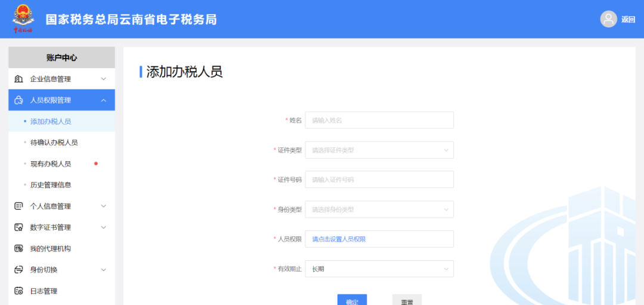Viewport: 644px width, 305px height.
Task: Open the 身份类型 dropdown
Action: (x=379, y=210)
